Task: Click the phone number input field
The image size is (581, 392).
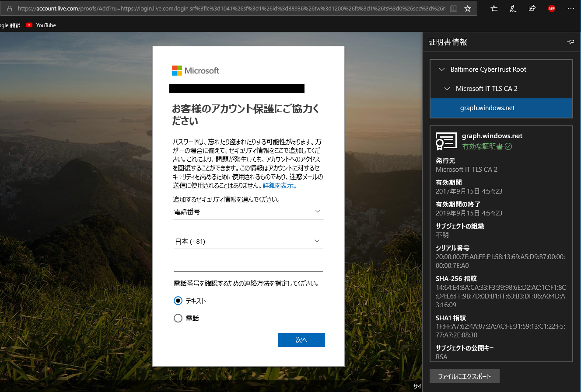Action: 248,265
